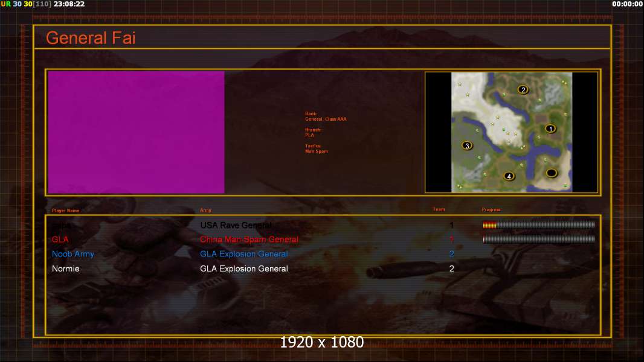Click the Rank: General, Class AAA text

click(326, 116)
